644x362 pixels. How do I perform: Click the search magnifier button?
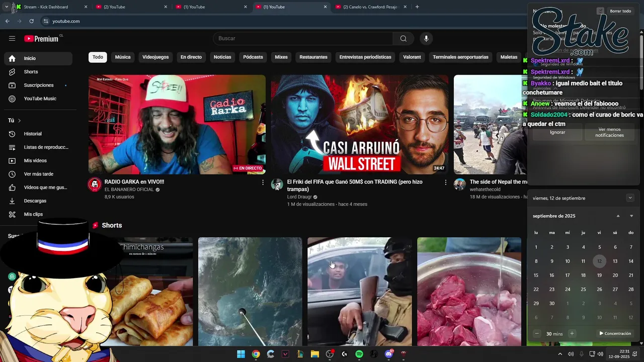click(403, 38)
